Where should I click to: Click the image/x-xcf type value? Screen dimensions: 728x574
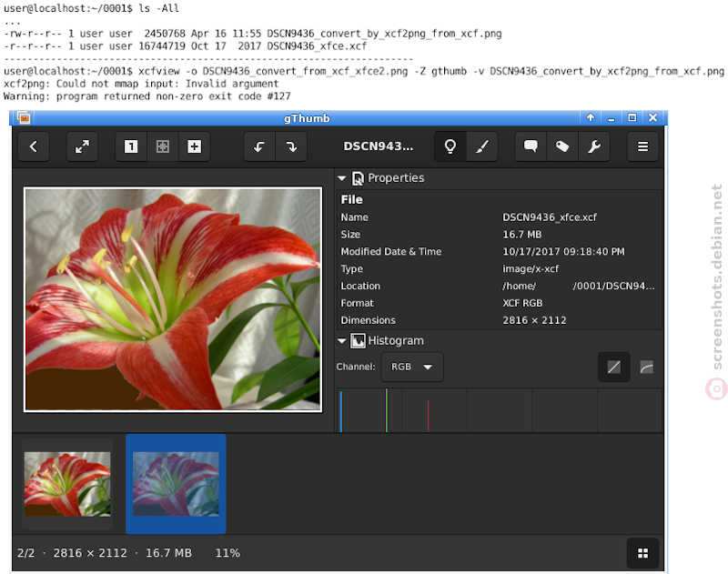pos(531,268)
